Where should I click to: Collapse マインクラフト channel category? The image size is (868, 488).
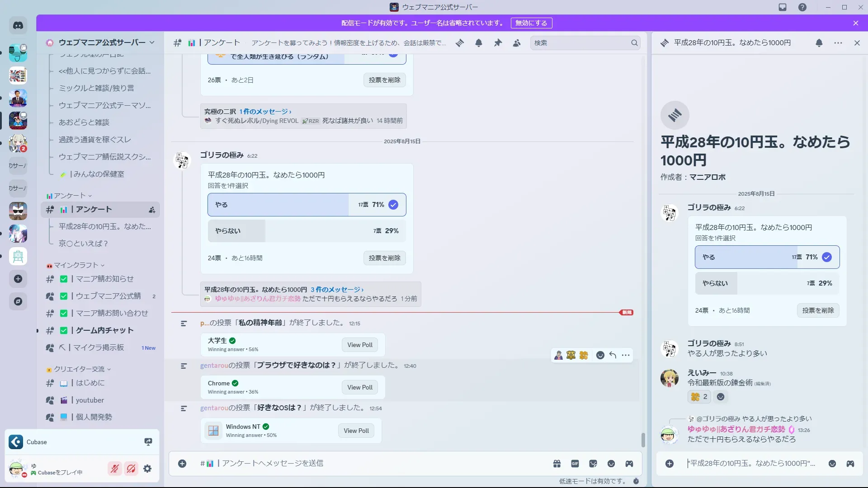(x=76, y=265)
